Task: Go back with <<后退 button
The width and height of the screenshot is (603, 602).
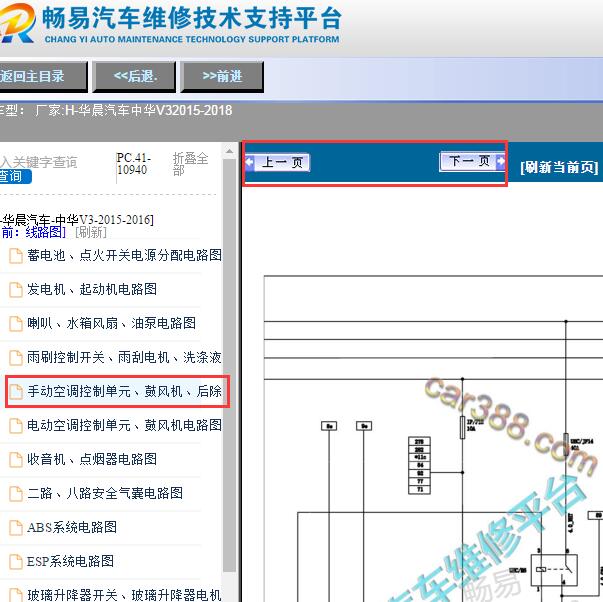Action: [135, 77]
